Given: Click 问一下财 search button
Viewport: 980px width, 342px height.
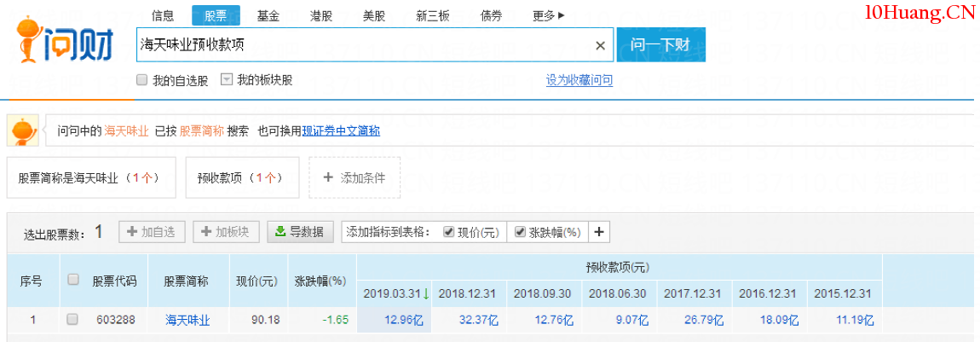Looking at the screenshot, I should [660, 45].
